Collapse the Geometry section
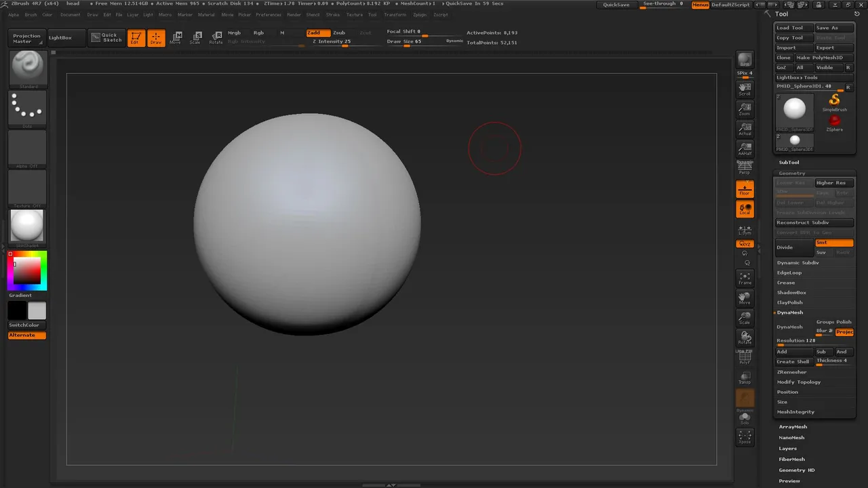Image resolution: width=868 pixels, height=488 pixels. tap(792, 174)
